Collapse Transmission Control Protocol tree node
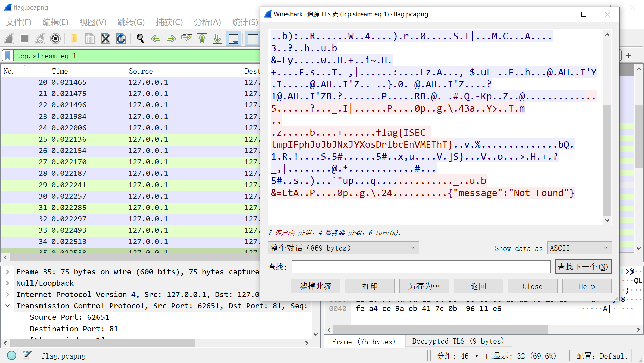Viewport: 644px width, 363px height. point(8,306)
